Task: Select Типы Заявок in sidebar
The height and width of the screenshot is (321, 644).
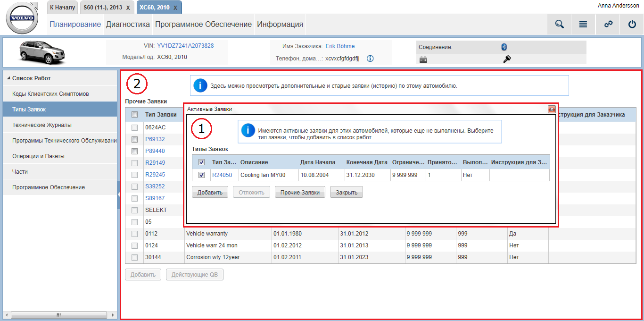Action: pyautogui.click(x=60, y=110)
